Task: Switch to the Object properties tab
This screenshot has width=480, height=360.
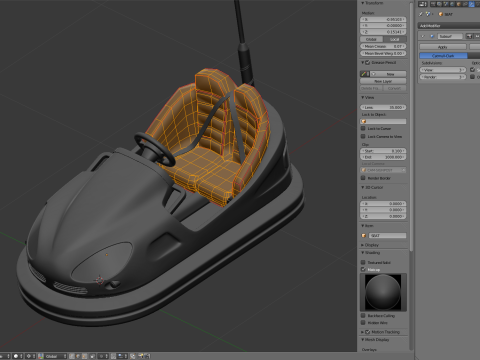Action: coord(459,4)
